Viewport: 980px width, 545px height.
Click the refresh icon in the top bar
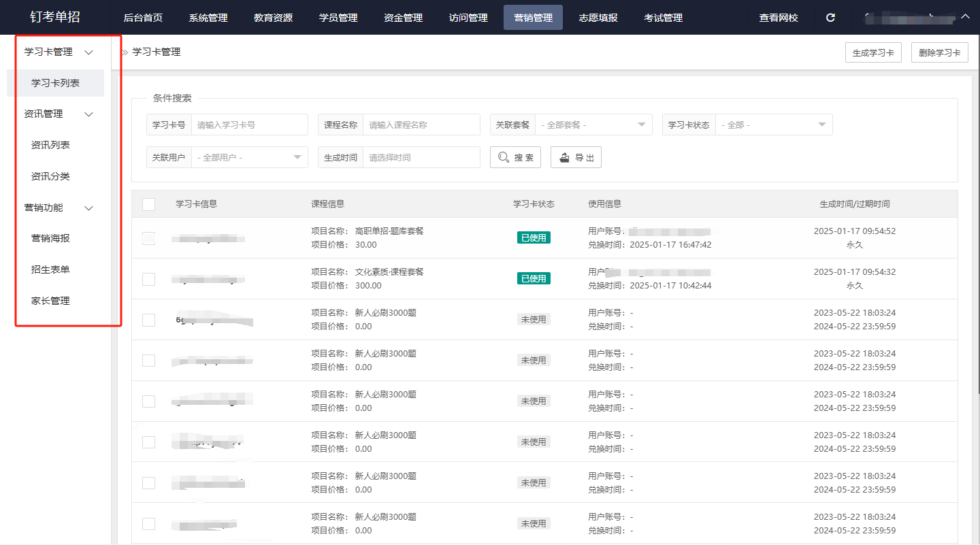click(830, 17)
